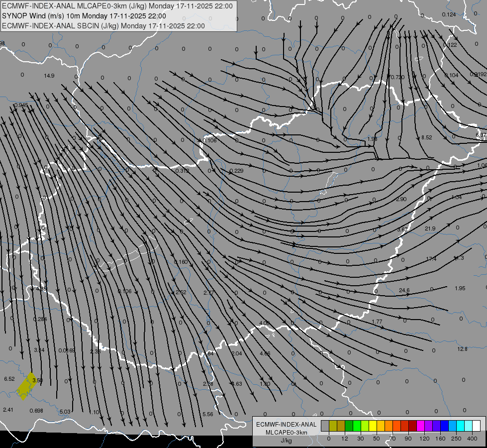Click the 2.41 value on the map
This screenshot has width=487, height=448.
pos(8,410)
